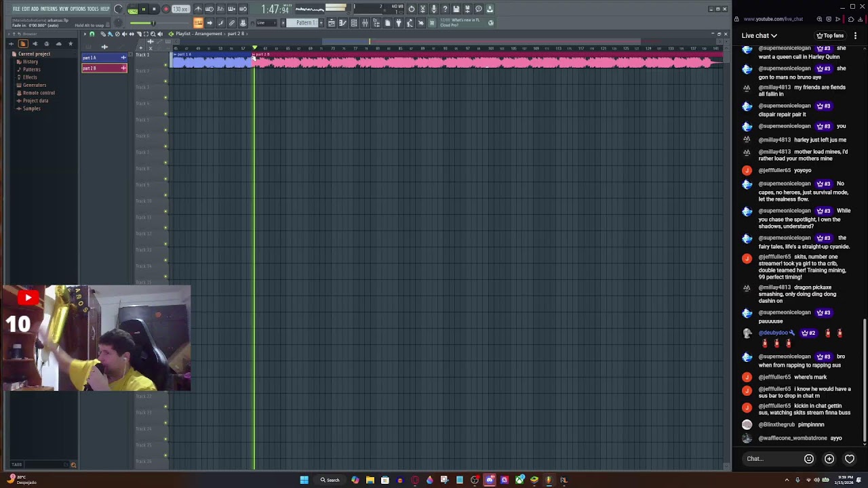This screenshot has height=488, width=868.
Task: Toggle the countdown before recording icon
Action: click(x=220, y=9)
